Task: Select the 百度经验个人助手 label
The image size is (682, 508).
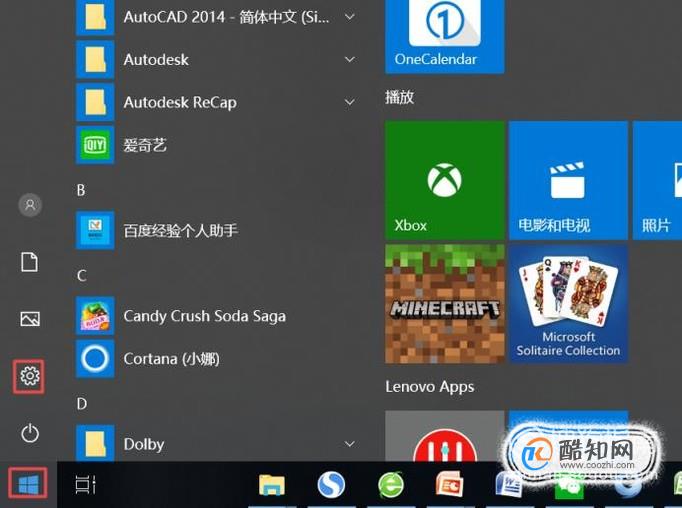Action: point(181,231)
